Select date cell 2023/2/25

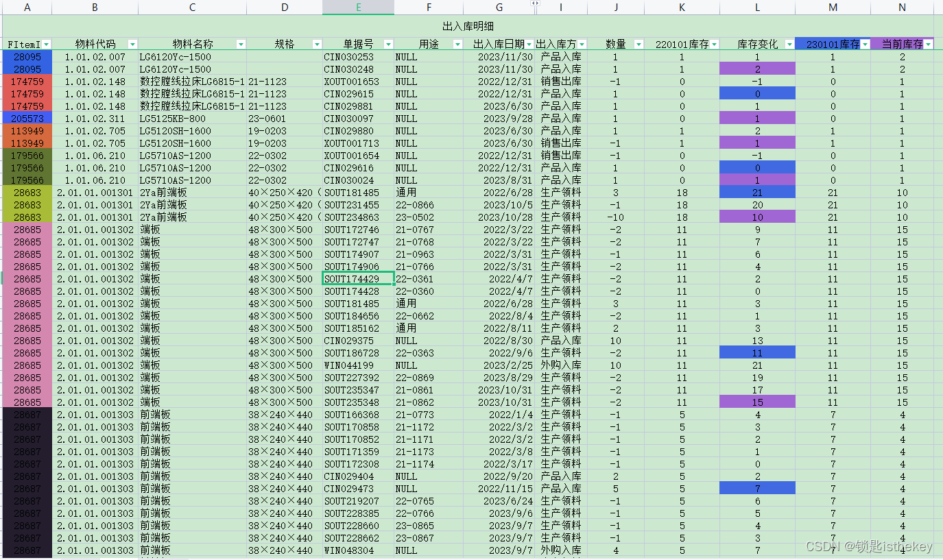[499, 365]
